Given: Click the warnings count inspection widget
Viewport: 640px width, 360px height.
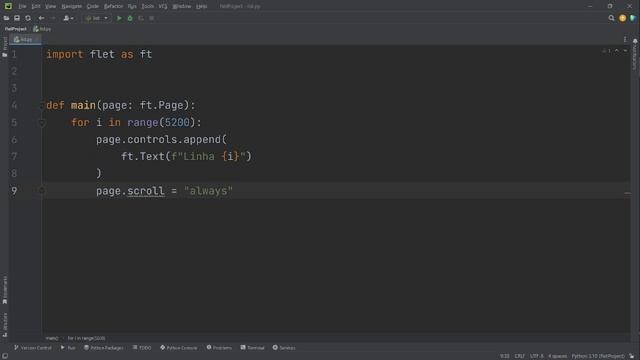Looking at the screenshot, I should pos(606,51).
